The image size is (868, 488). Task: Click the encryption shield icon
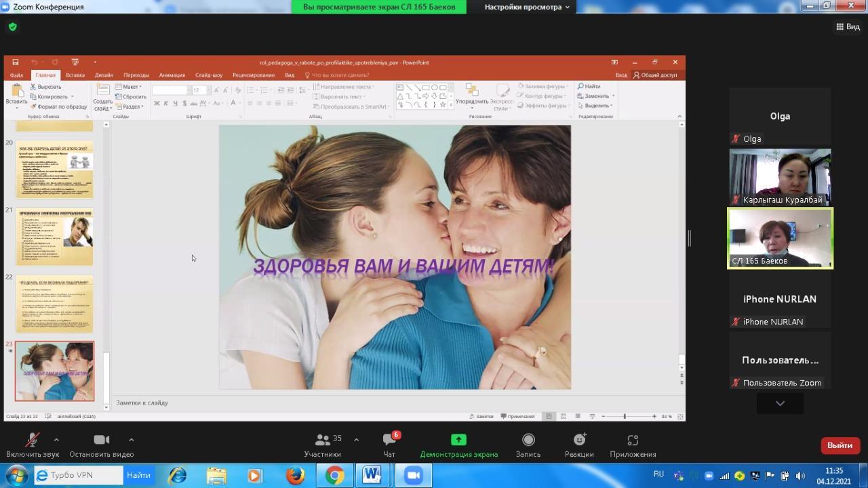(x=12, y=27)
